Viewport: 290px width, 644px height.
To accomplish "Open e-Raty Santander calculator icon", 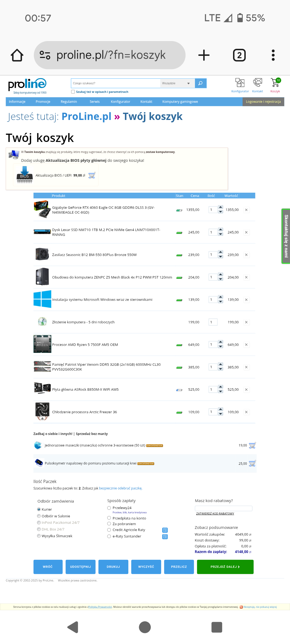I will (x=165, y=536).
